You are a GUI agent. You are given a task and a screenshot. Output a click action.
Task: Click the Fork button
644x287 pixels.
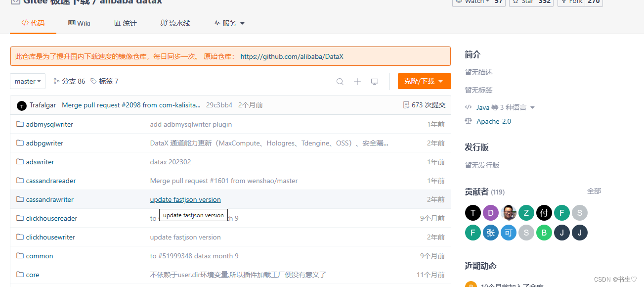coord(572,2)
